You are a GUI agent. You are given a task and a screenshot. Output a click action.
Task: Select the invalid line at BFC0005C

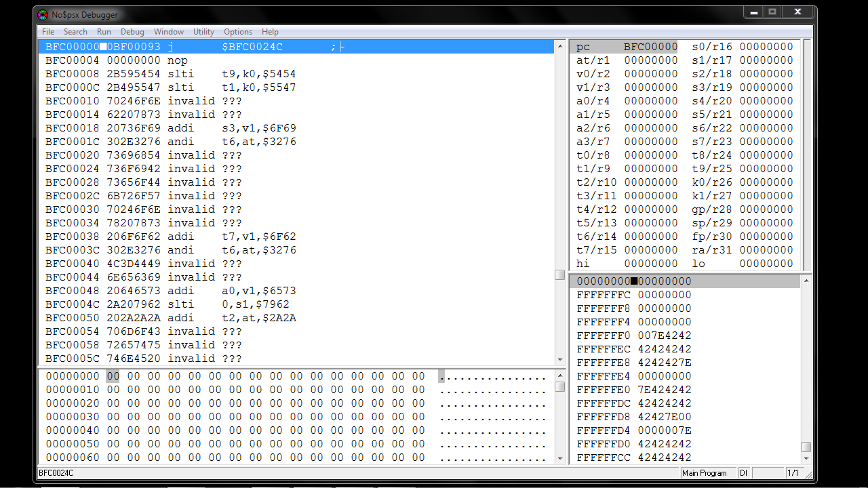click(296, 359)
